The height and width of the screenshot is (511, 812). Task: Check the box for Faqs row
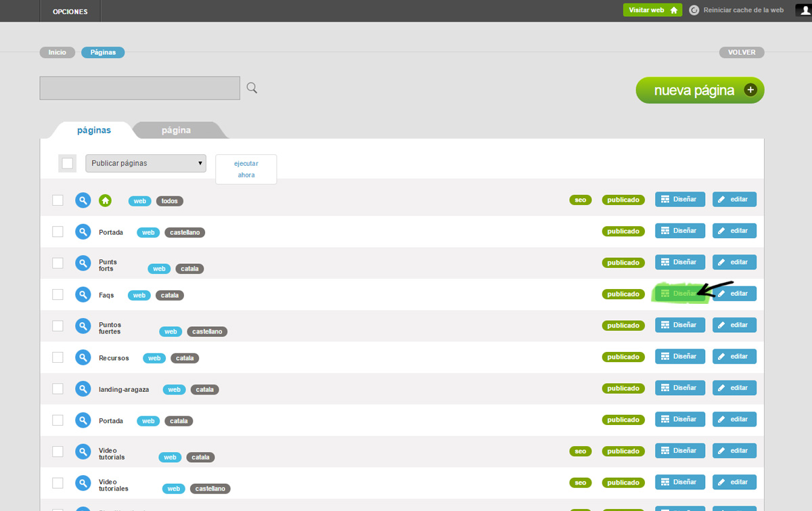tap(58, 294)
